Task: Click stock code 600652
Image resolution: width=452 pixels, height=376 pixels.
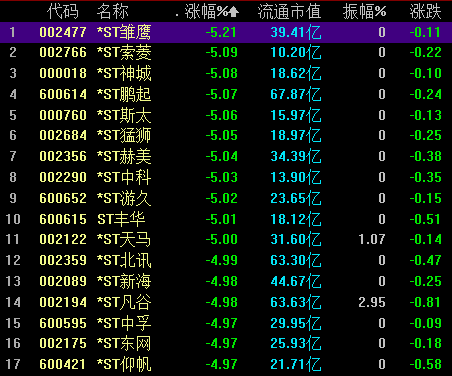Action: click(63, 198)
